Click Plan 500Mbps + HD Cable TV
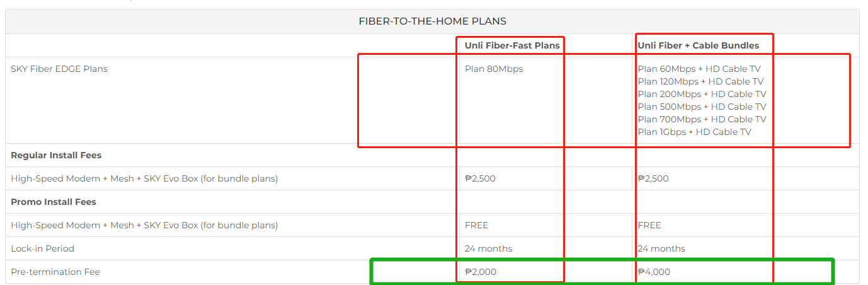This screenshot has height=285, width=868. tap(702, 107)
